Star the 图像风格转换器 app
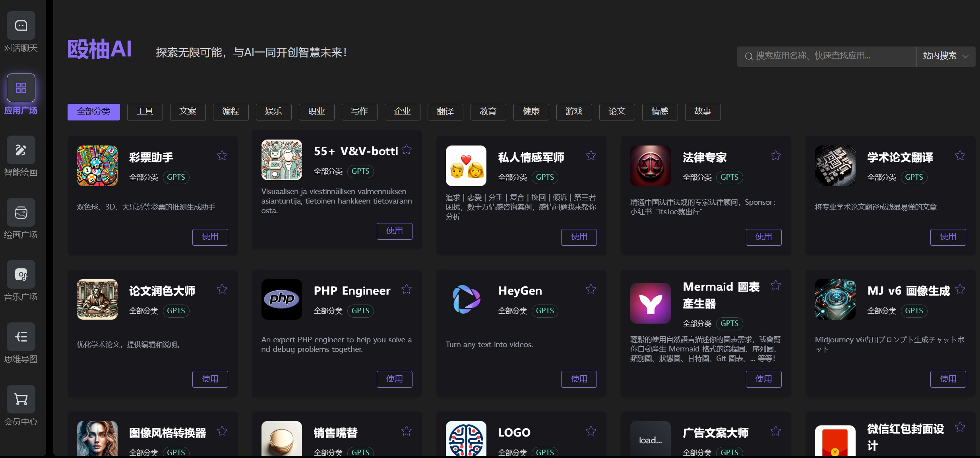The height and width of the screenshot is (458, 980). coord(222,431)
